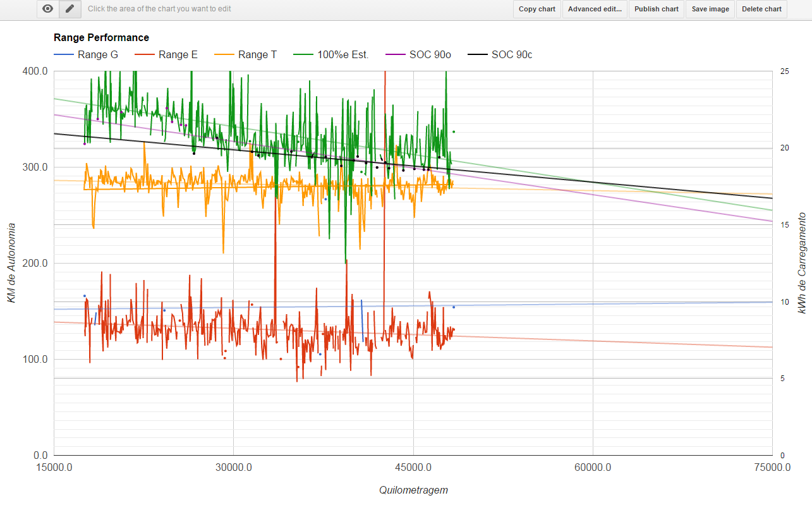
Task: Switch to view mode eye icon
Action: [x=47, y=9]
